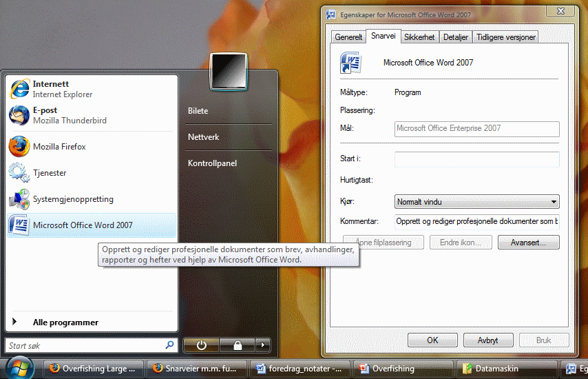Open the Detaljer tab
Screen dimensions: 588x379
(x=456, y=37)
